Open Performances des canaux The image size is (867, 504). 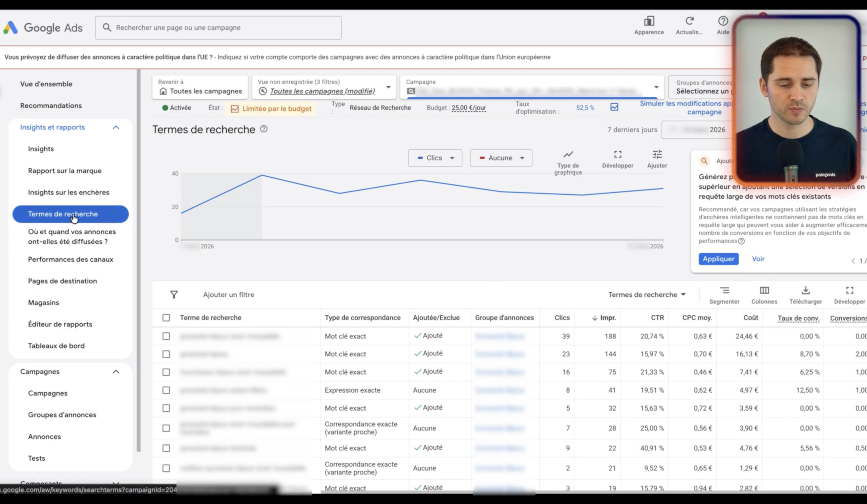[70, 259]
